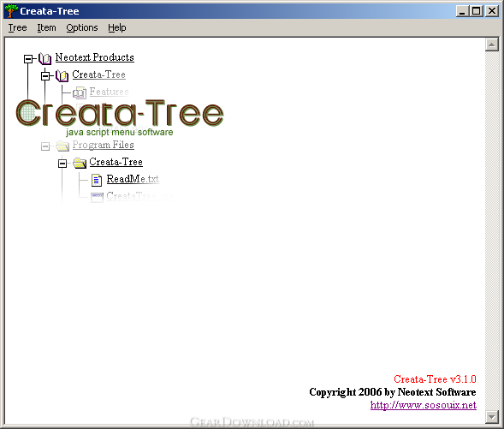Collapse the Program Files folder node

coord(45,146)
